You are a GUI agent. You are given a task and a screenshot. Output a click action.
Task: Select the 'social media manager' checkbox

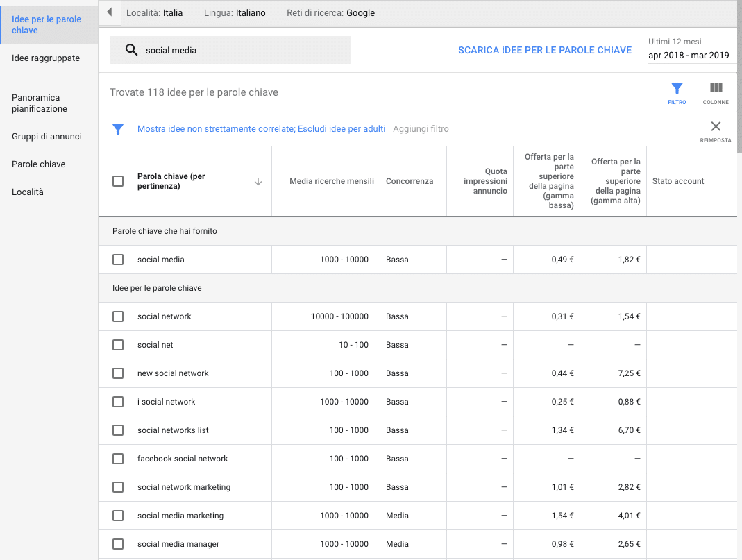click(x=118, y=544)
